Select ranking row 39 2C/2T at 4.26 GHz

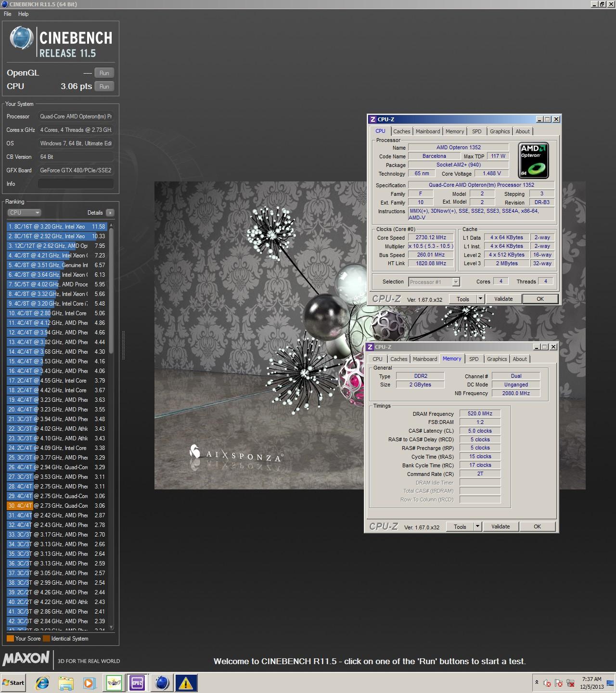pos(57,592)
